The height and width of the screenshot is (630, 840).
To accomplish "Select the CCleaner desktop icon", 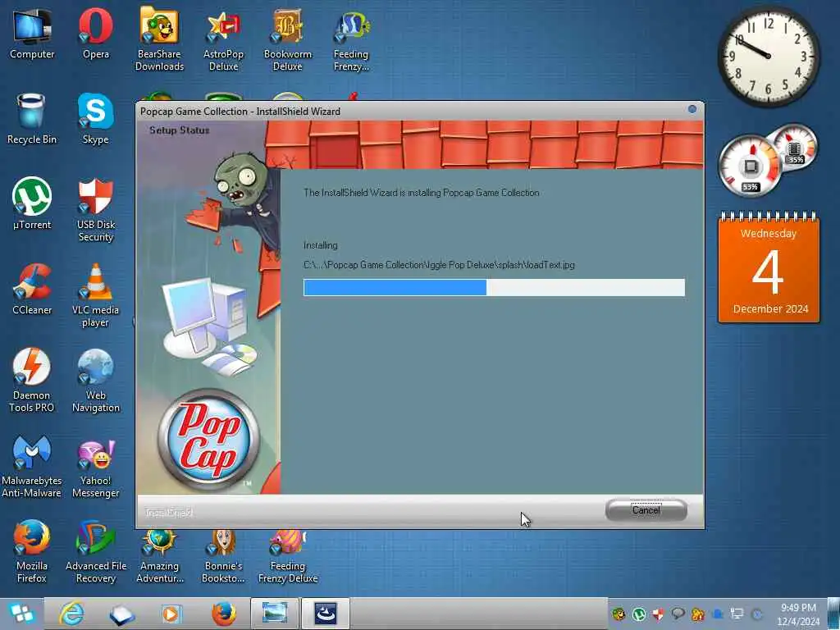I will [32, 290].
